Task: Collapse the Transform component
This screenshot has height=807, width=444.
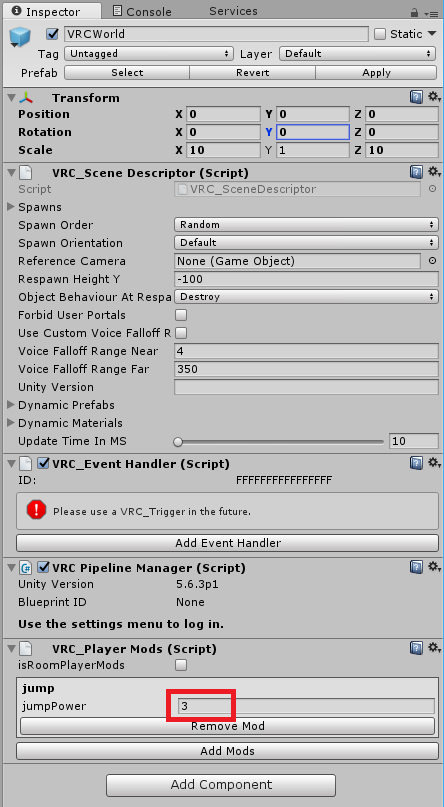Action: (11, 98)
